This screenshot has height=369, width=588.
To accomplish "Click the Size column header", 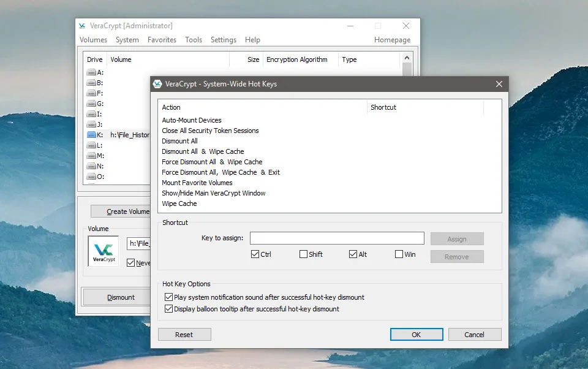I will pos(246,59).
